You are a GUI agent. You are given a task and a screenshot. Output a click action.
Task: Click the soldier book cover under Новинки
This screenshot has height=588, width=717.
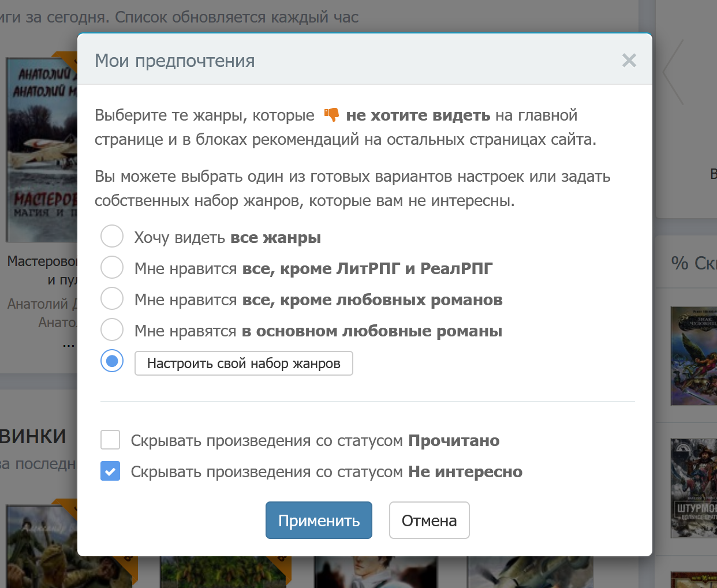tap(42, 546)
